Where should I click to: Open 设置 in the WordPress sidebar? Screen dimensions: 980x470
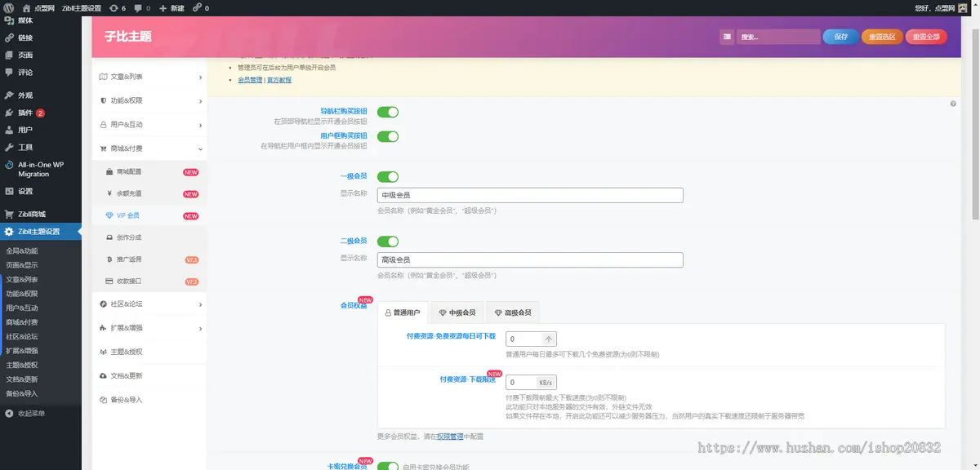coord(41,191)
